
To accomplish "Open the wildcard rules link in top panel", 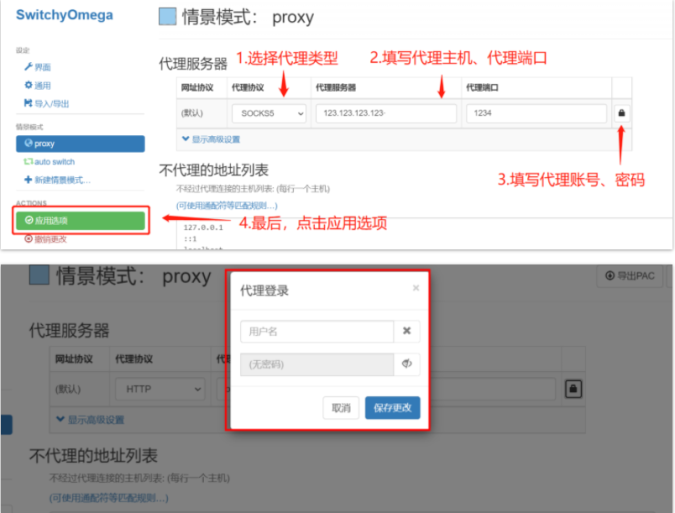I will pyautogui.click(x=227, y=205).
